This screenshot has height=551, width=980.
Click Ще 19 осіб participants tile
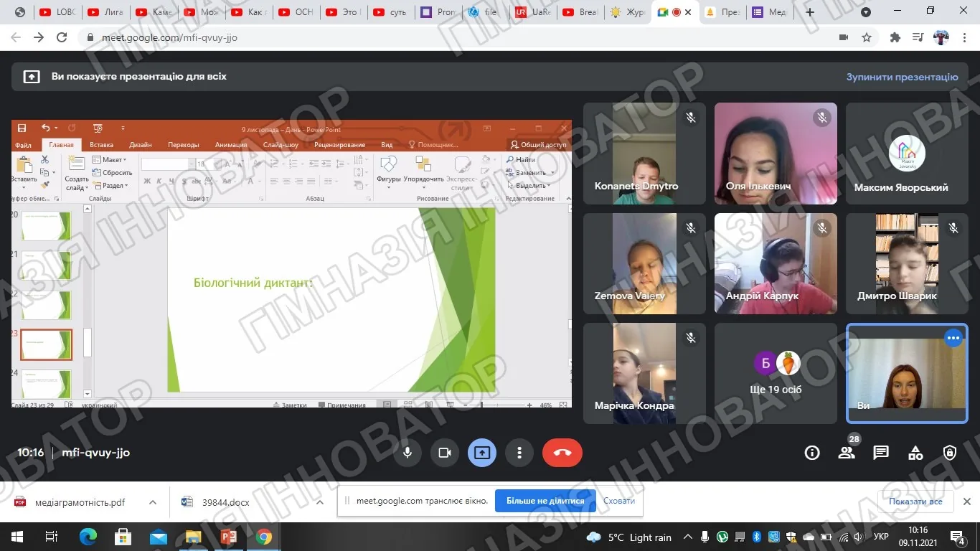tap(776, 373)
